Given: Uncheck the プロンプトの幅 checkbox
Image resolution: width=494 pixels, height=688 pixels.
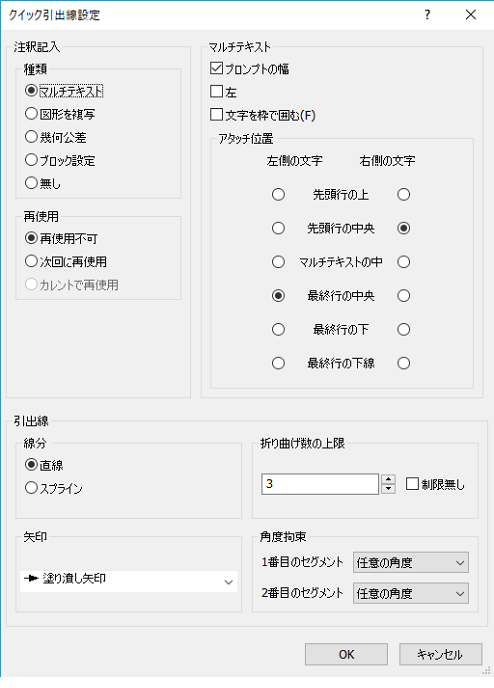Looking at the screenshot, I should (x=216, y=68).
